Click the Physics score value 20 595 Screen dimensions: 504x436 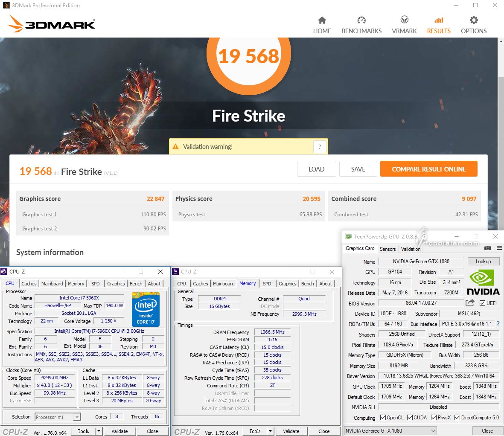click(312, 199)
